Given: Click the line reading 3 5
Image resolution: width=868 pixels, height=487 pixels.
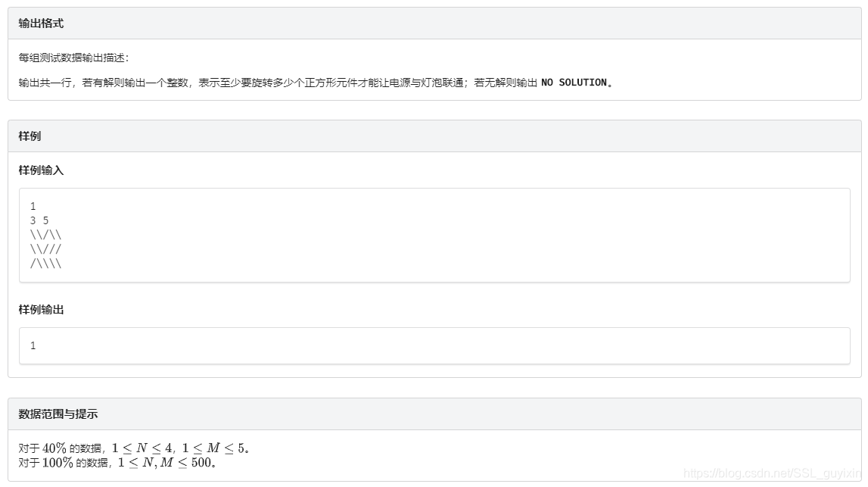Looking at the screenshot, I should click(x=38, y=220).
